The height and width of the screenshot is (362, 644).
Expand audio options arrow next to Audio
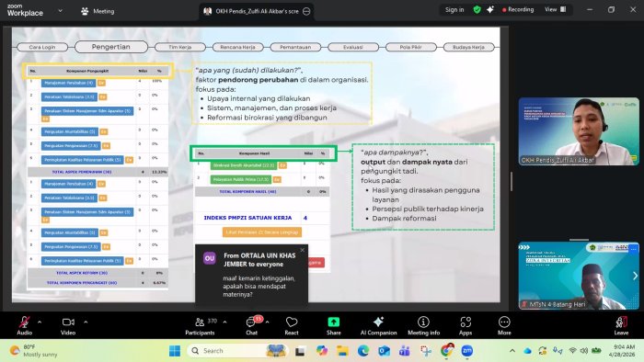(40, 322)
